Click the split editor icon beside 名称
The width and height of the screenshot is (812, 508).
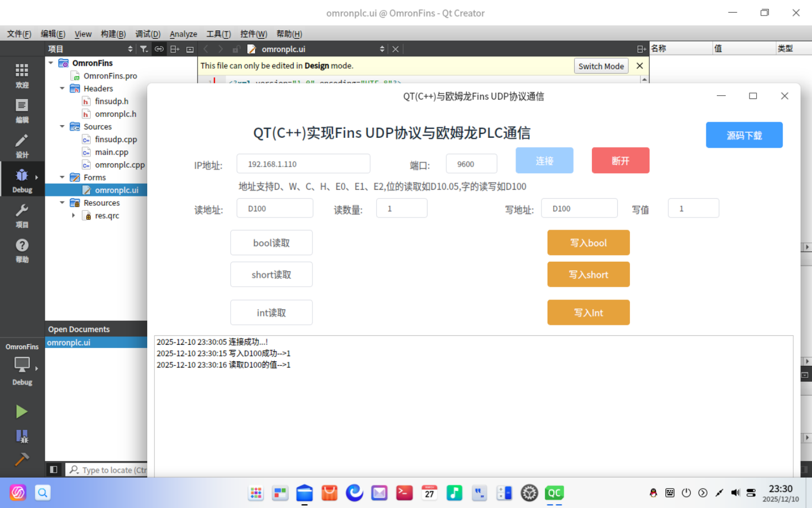coord(641,49)
